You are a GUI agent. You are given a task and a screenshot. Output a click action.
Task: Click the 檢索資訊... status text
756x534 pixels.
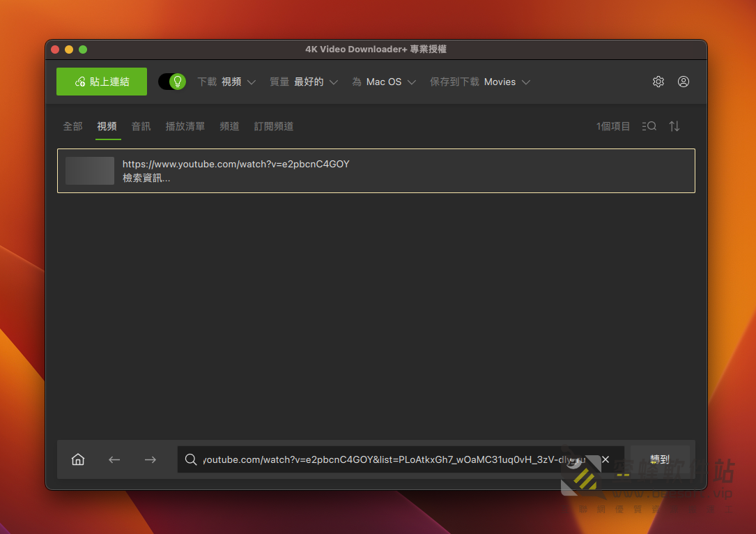click(146, 178)
